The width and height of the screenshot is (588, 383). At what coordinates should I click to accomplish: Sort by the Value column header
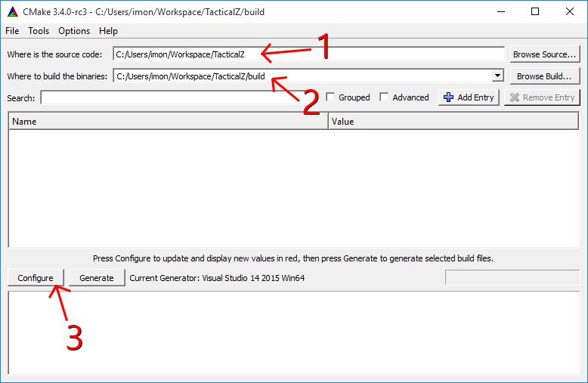[453, 122]
